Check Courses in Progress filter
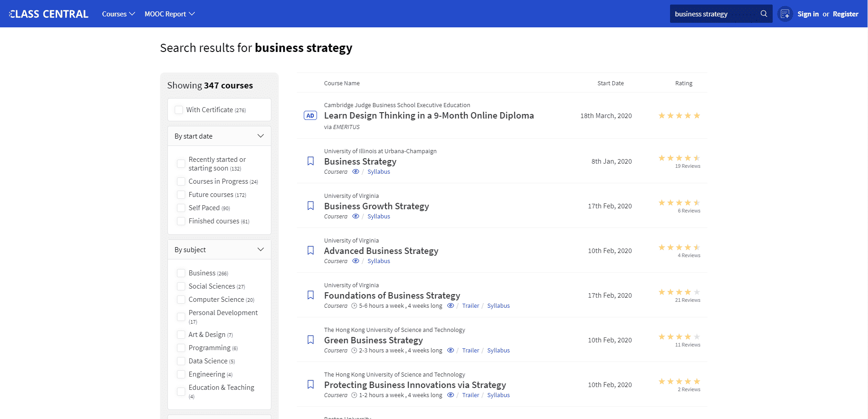Viewport: 868px width, 419px height. coord(181,181)
